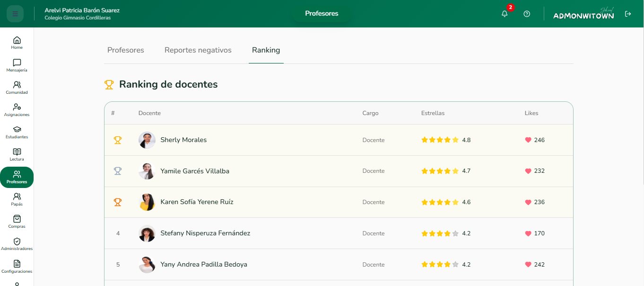Click the heart icon with 232 likes

coord(528,171)
